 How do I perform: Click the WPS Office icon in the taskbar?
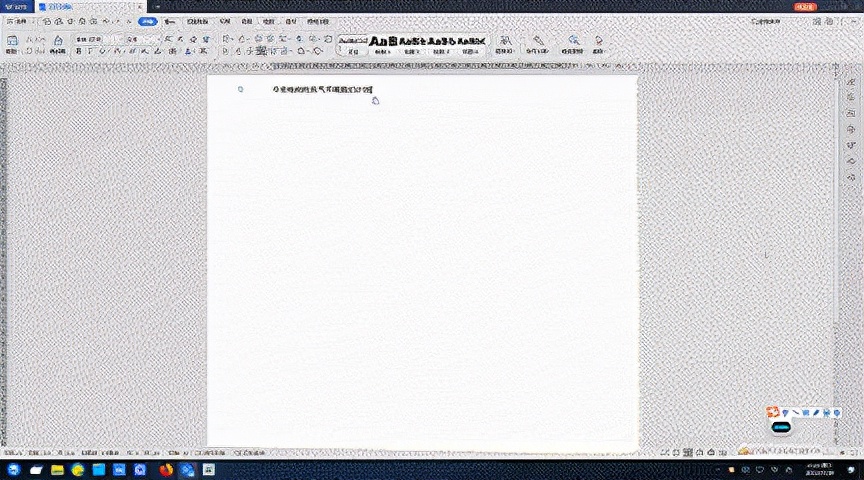coord(187,470)
